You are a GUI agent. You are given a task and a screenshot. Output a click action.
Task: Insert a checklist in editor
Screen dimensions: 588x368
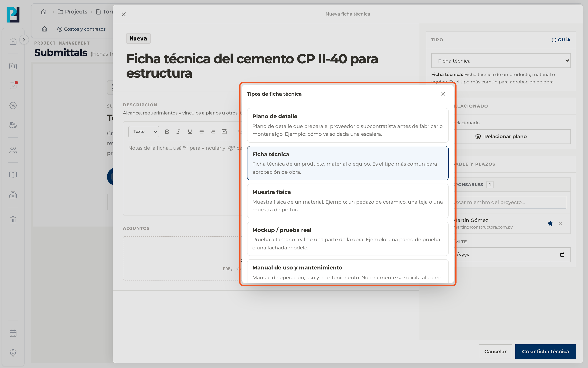[x=224, y=132]
